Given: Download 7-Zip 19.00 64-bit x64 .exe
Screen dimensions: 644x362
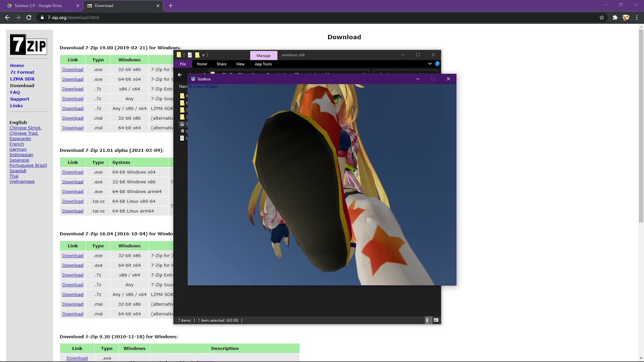Looking at the screenshot, I should coord(72,79).
